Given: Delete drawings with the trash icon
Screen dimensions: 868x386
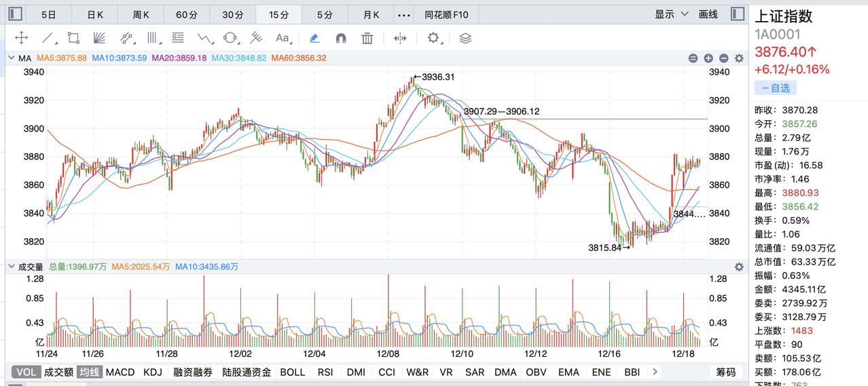Looking at the screenshot, I should pyautogui.click(x=367, y=38).
